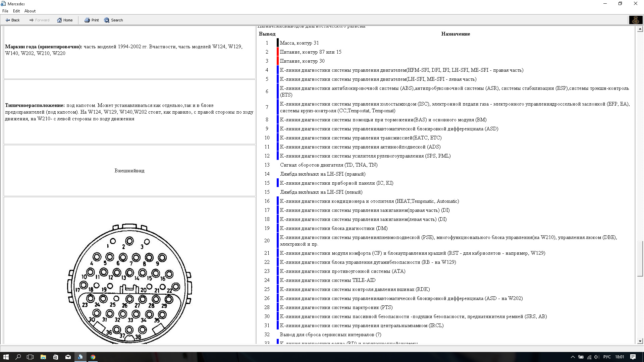Click the Mercedes logo icon top-left
Image resolution: width=644 pixels, height=362 pixels.
[x=4, y=4]
